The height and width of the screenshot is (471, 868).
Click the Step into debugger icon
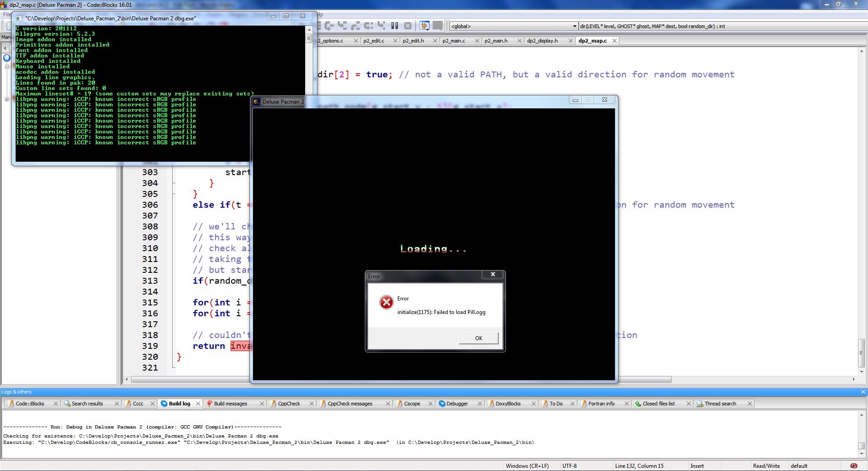click(x=342, y=26)
